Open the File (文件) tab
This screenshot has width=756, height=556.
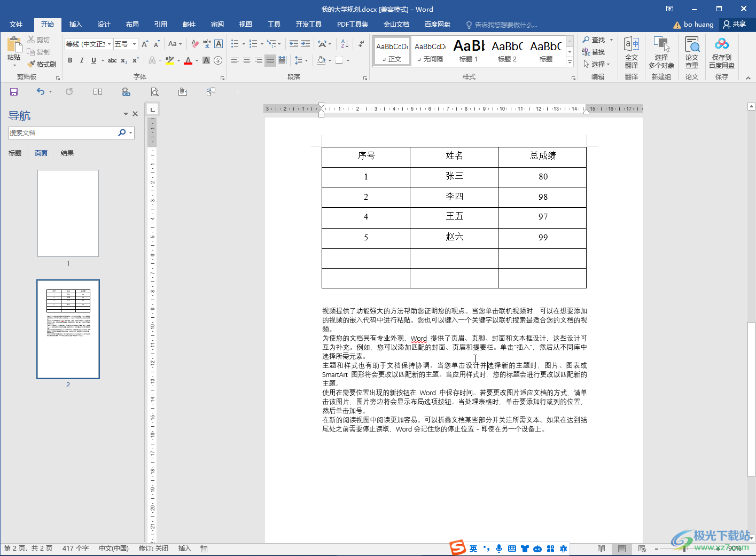tap(16, 25)
